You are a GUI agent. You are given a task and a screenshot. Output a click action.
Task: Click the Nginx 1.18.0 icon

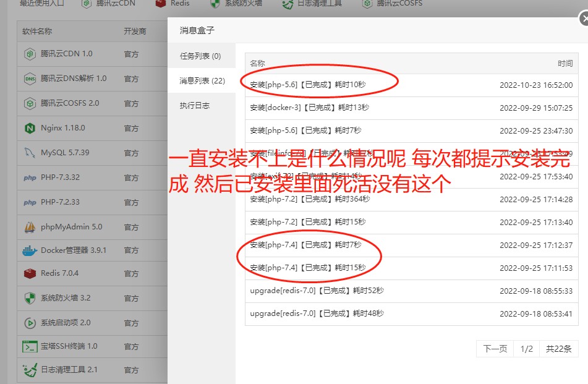[30, 128]
